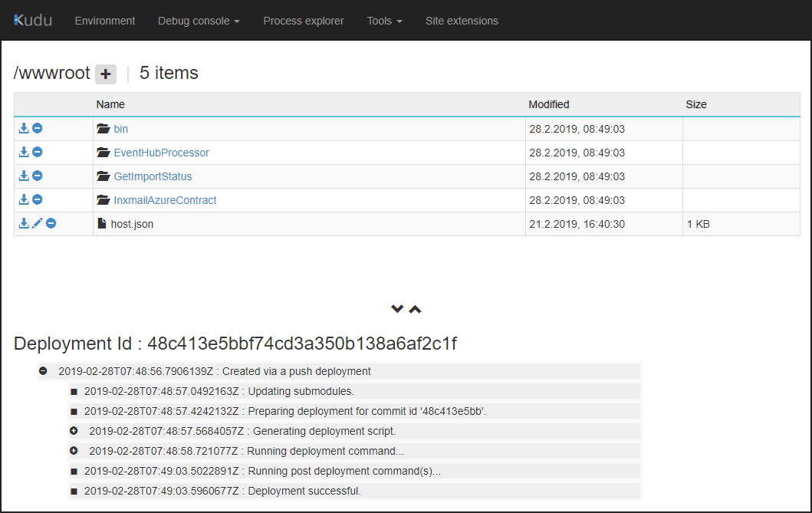Click the GetImportStatus row modified date

click(577, 176)
